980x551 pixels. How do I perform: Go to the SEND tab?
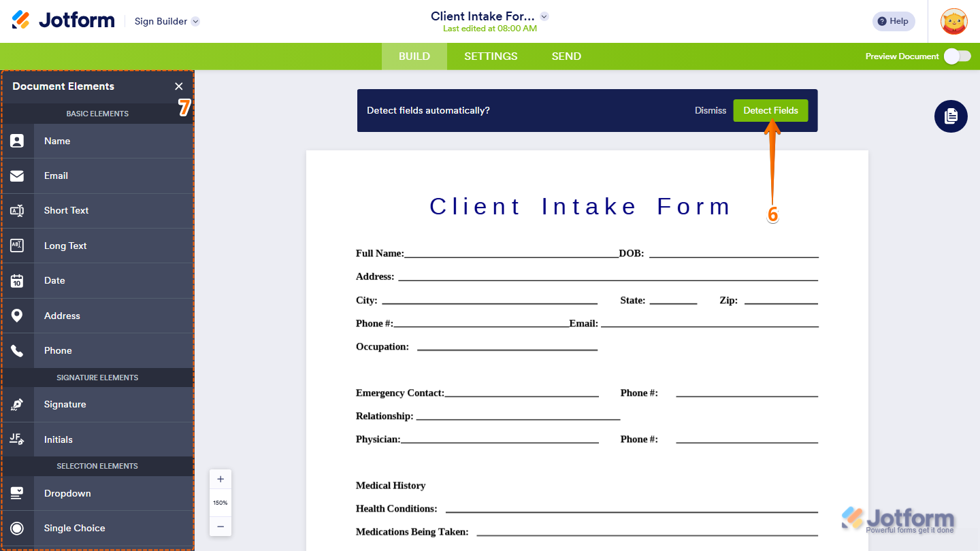[x=566, y=56]
